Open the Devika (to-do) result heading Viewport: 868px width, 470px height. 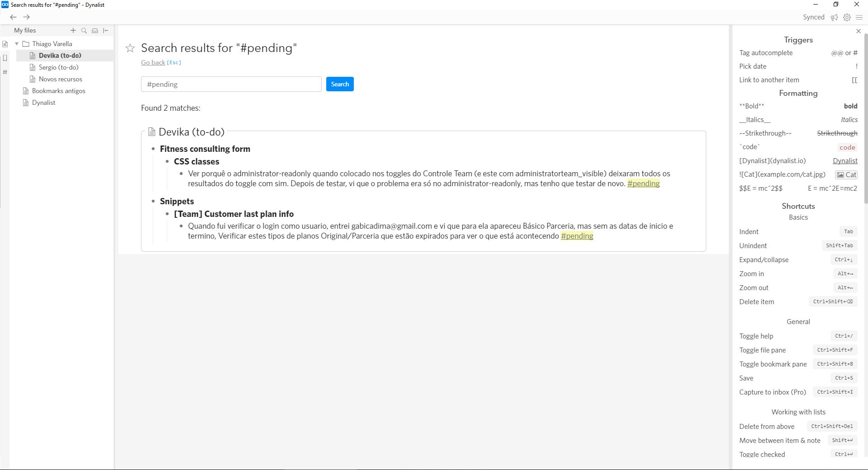click(192, 132)
